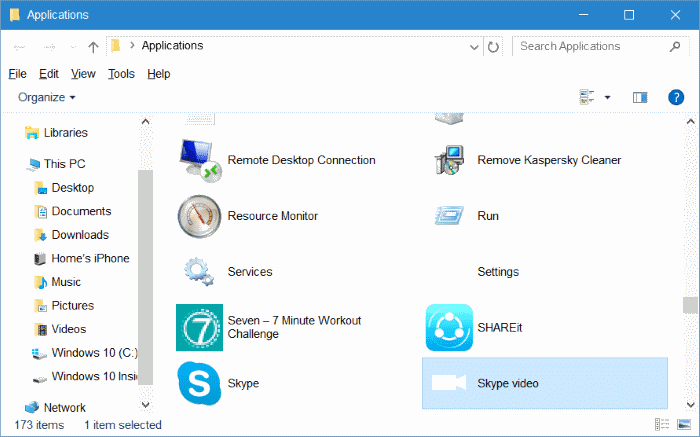Open the Help menu
Screen dimensions: 700x437
pyautogui.click(x=158, y=74)
